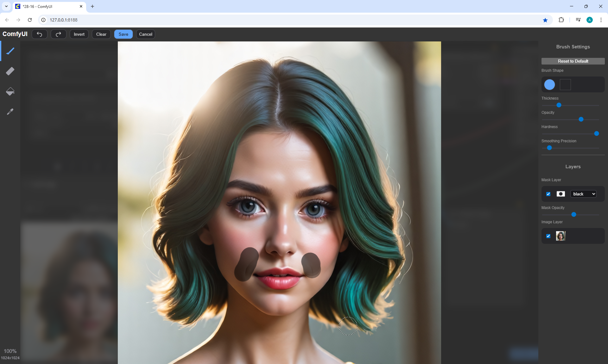This screenshot has width=608, height=364.
Task: Choose the square brush shape
Action: (565, 84)
